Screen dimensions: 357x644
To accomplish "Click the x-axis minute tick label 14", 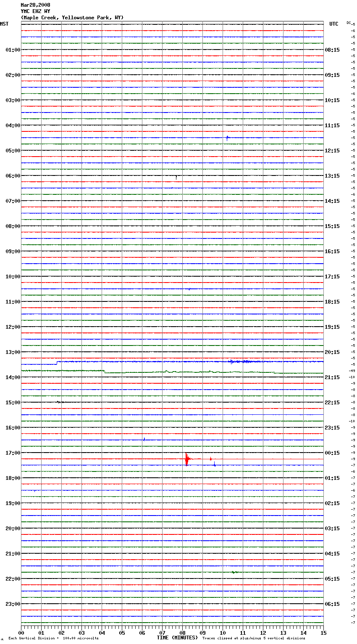I will (303, 633).
